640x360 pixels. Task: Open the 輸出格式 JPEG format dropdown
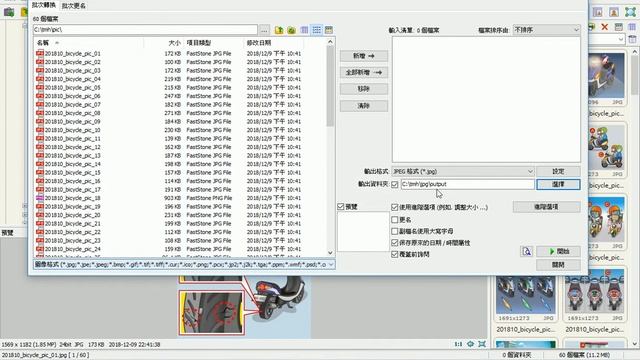[x=463, y=171]
